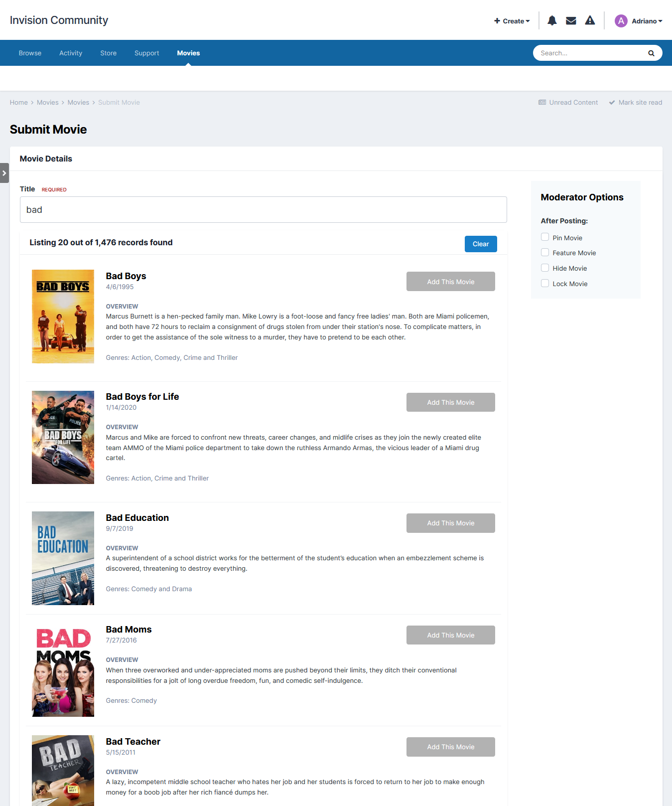This screenshot has height=806, width=672.
Task: Go to Home breadcrumb link
Action: click(x=19, y=103)
